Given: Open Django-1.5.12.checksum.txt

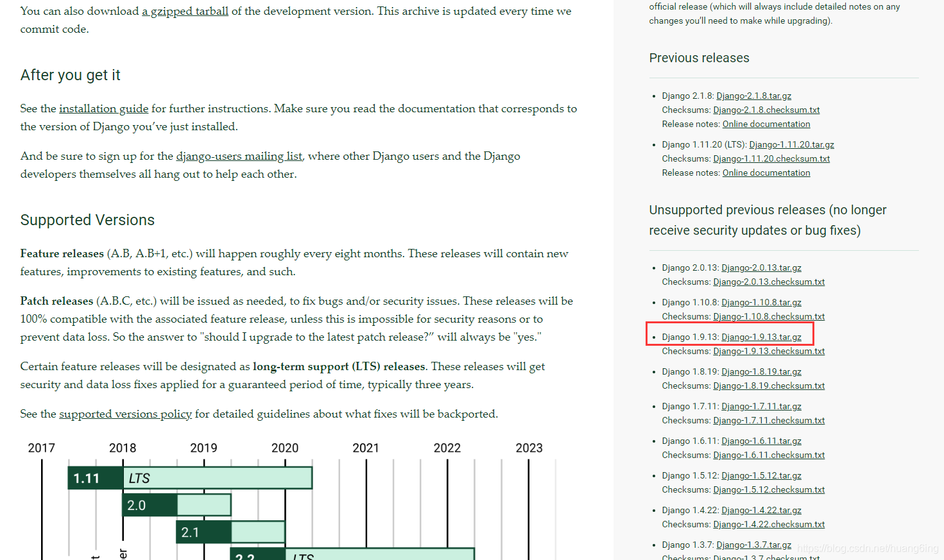Looking at the screenshot, I should (x=769, y=490).
